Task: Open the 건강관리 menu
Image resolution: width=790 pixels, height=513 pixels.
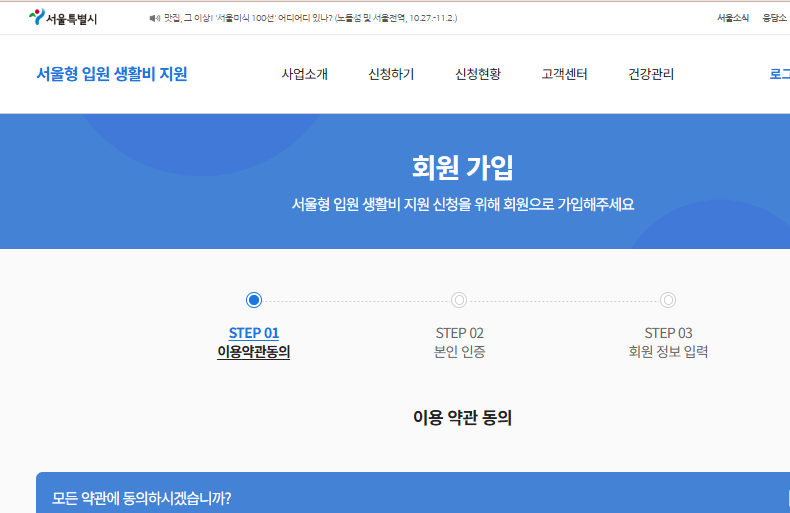Action: point(651,74)
